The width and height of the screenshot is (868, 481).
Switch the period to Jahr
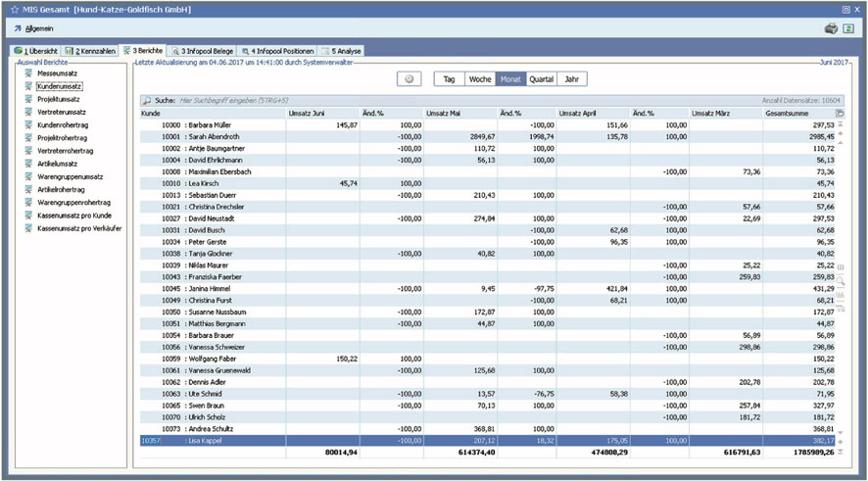571,79
